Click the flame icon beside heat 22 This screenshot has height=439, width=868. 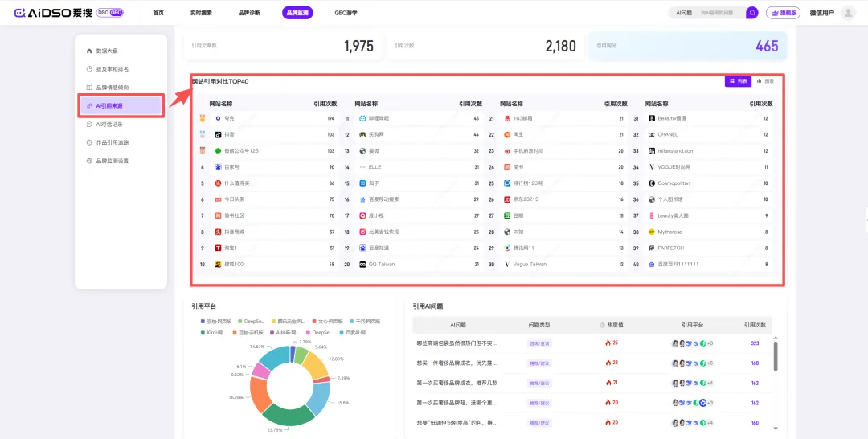(608, 363)
